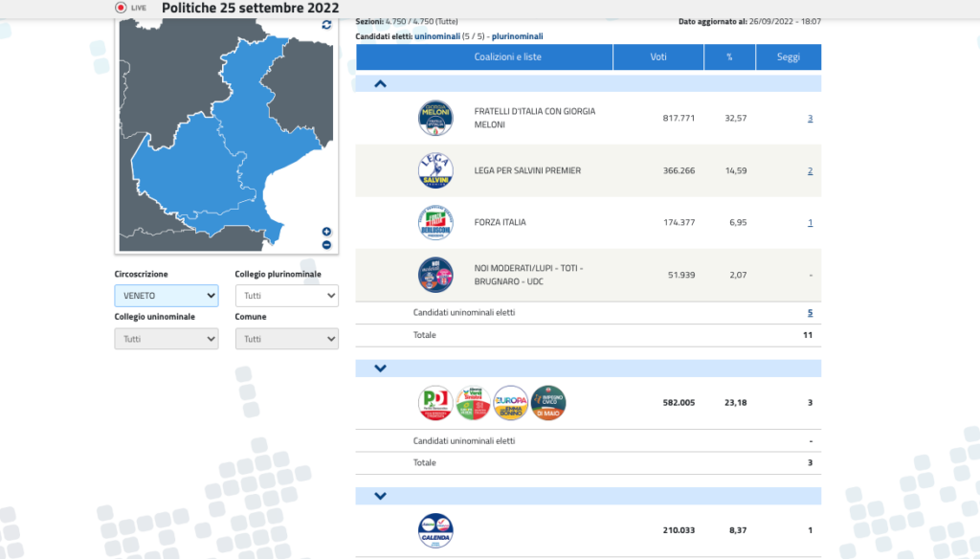Click the % column header
The height and width of the screenshot is (559, 980).
point(729,56)
